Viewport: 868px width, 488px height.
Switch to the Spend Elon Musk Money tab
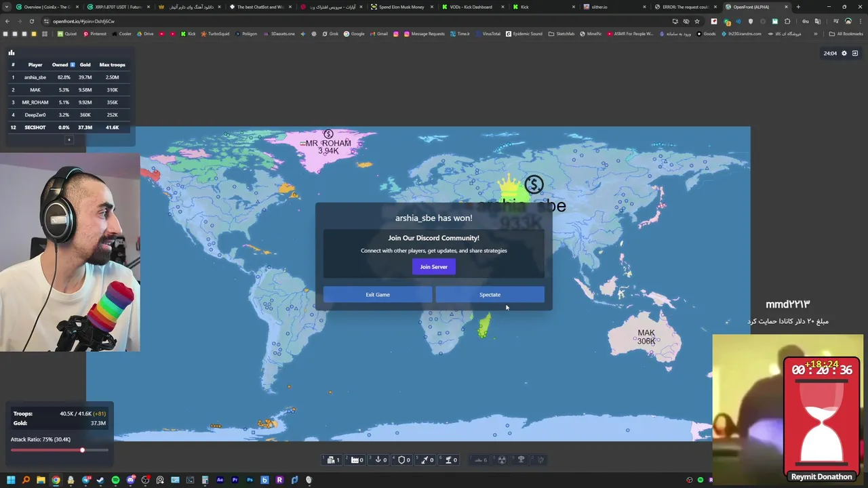point(401,7)
